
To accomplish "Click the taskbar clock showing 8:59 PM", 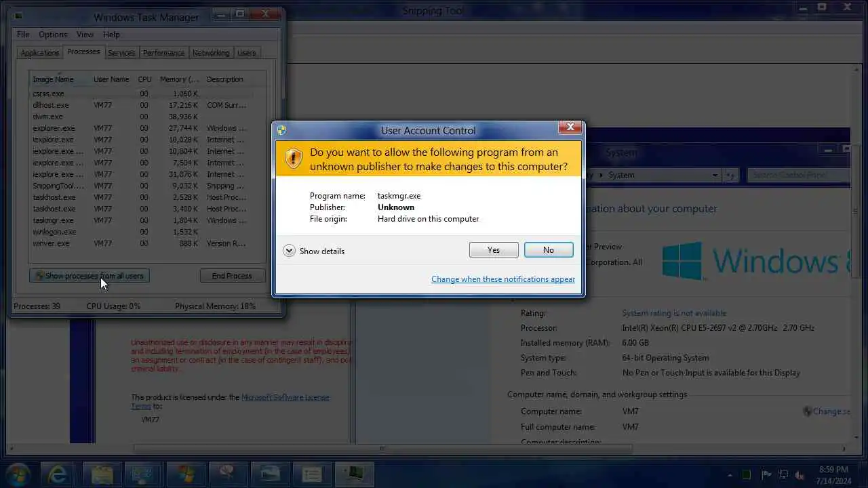I will [x=833, y=474].
